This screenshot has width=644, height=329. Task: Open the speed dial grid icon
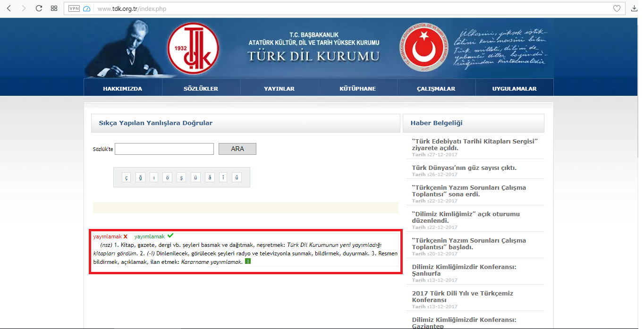(54, 8)
